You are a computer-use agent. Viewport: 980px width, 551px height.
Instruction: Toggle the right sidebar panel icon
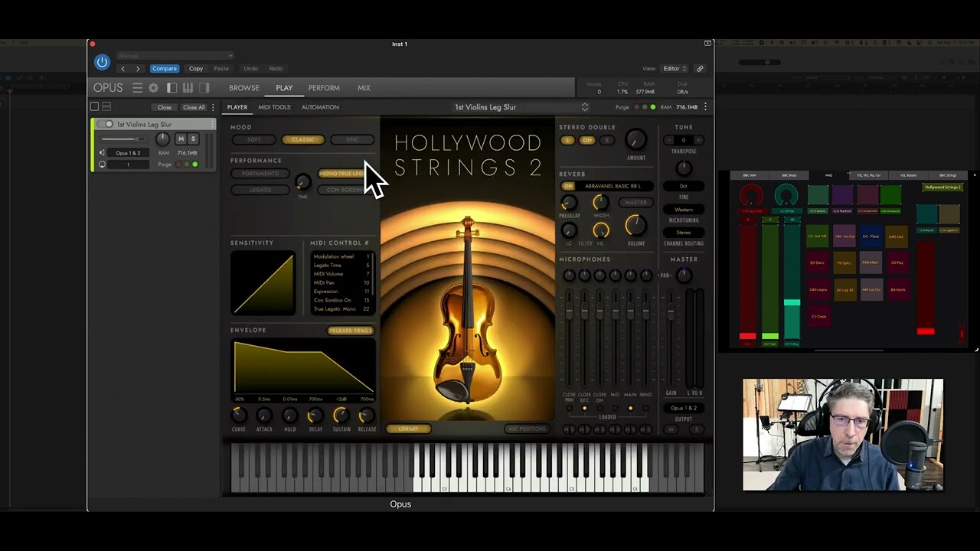point(204,88)
